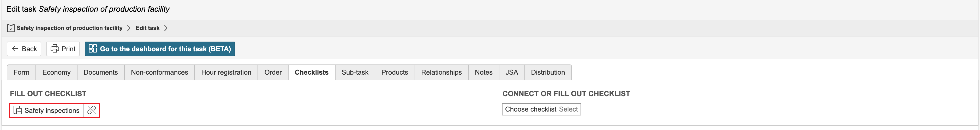Go to the dashboard for this task
Image resolution: width=980 pixels, height=130 pixels.
point(160,49)
